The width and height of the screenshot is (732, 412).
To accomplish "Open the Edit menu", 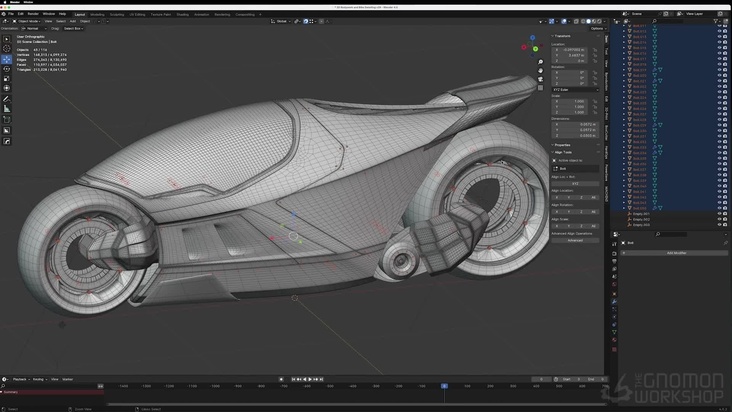I will click(21, 14).
